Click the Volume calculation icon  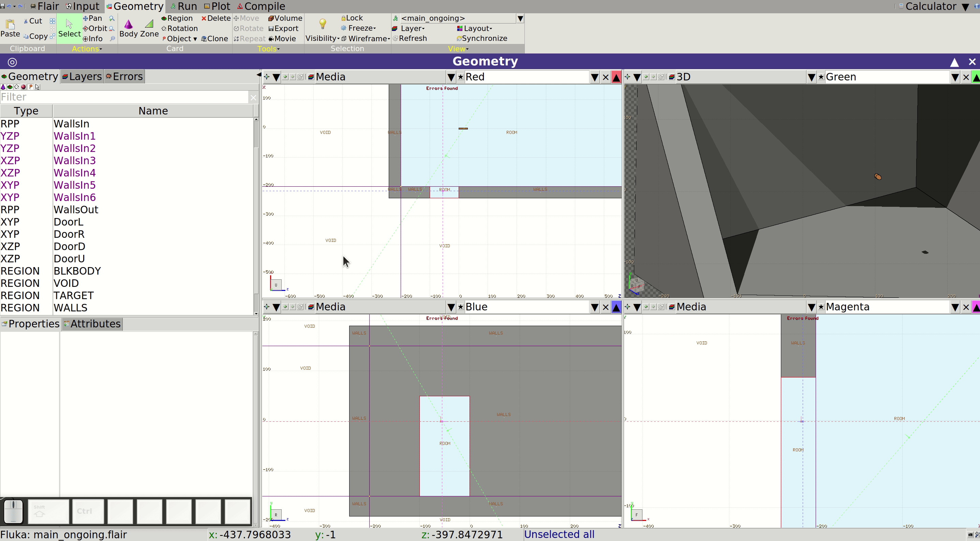tap(285, 18)
